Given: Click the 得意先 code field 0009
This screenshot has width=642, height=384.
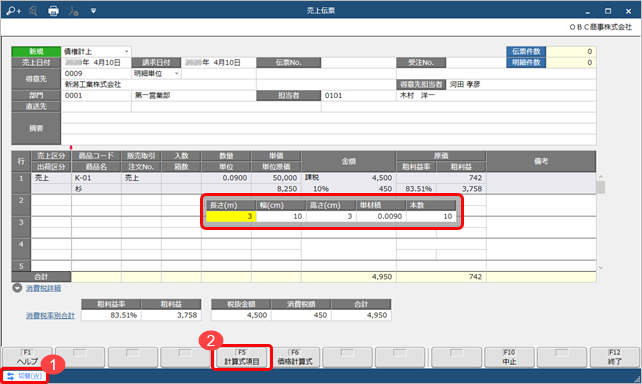Looking at the screenshot, I should [x=96, y=74].
